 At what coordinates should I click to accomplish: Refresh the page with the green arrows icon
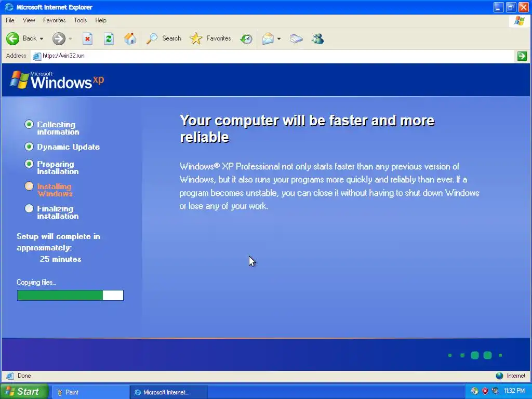pos(109,38)
